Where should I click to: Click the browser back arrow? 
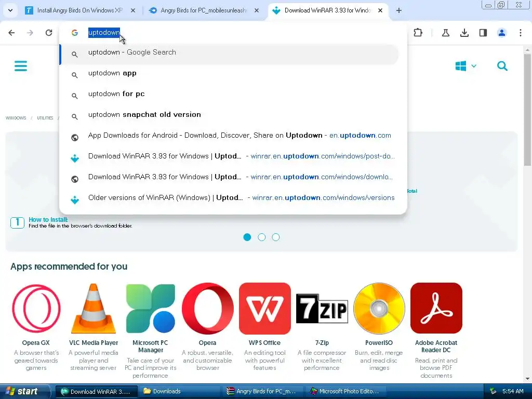pos(11,33)
